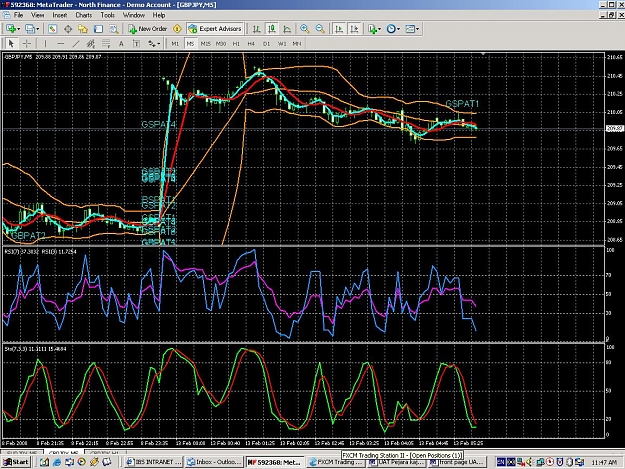625x469 pixels.
Task: Click the New Order button
Action: tap(147, 29)
